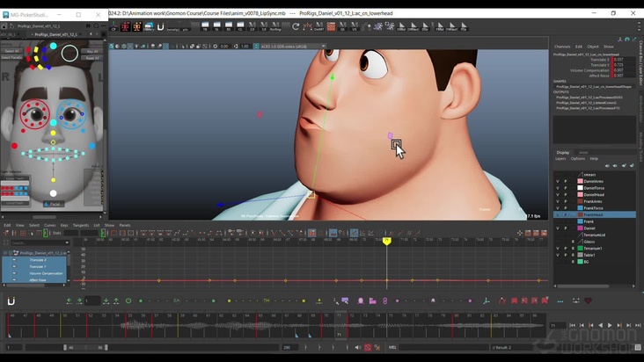Click Reset All button in picker
Screen dimensions: 644x362
click(92, 58)
